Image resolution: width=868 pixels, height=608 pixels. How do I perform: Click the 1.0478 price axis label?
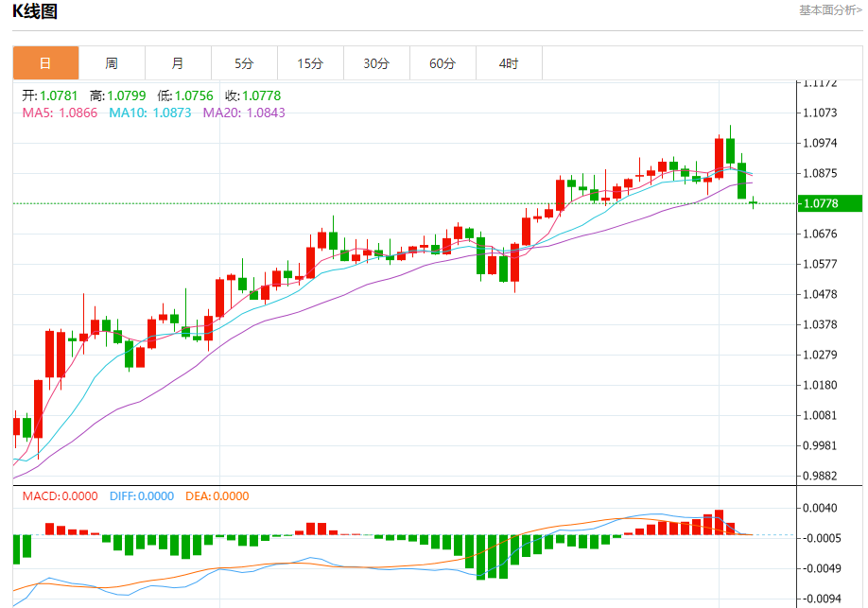click(820, 294)
